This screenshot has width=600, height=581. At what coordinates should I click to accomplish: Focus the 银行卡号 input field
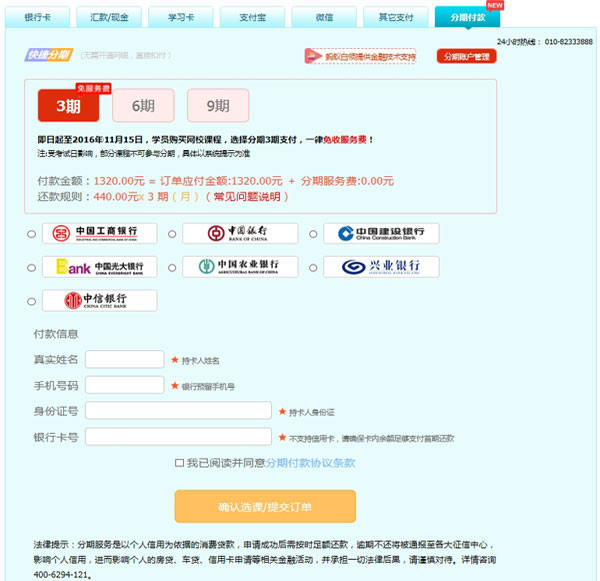pos(178,437)
